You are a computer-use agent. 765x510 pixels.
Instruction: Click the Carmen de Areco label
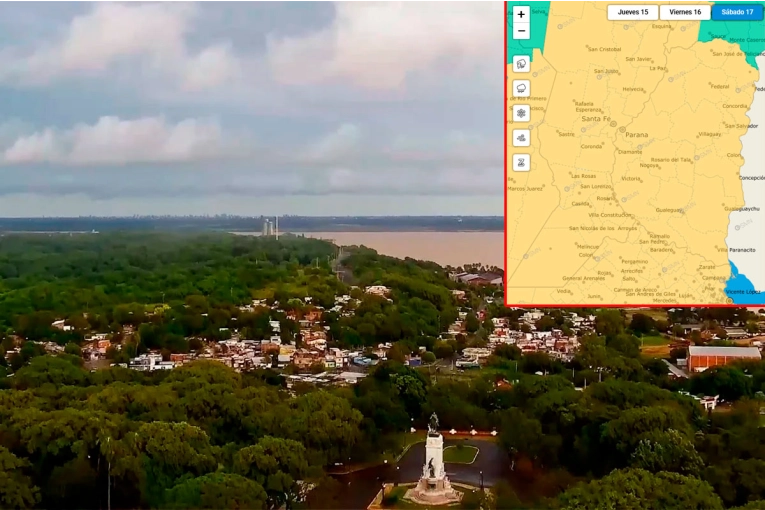pos(635,290)
